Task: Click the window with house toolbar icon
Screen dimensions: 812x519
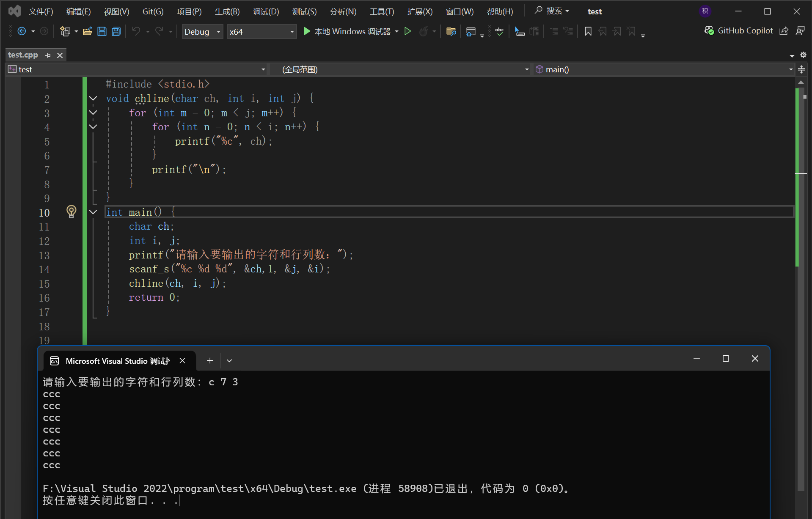Action: pyautogui.click(x=471, y=31)
